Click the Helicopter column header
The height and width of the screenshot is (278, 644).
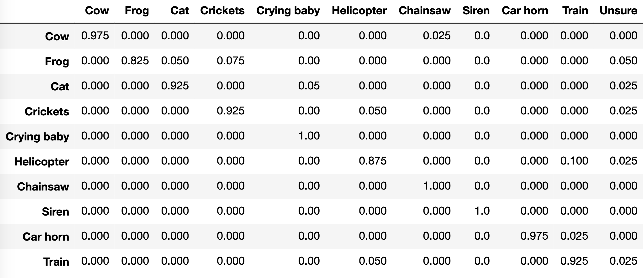point(359,11)
